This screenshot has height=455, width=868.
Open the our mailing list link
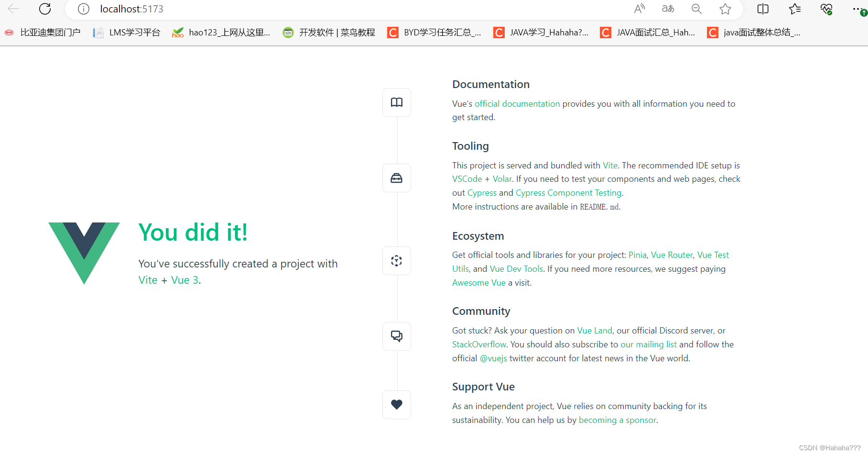[x=648, y=344]
